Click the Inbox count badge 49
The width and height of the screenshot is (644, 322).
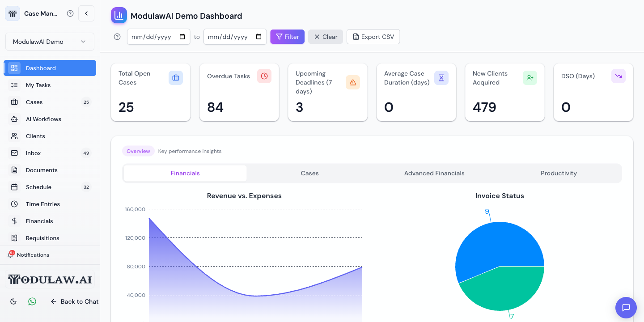[86, 153]
